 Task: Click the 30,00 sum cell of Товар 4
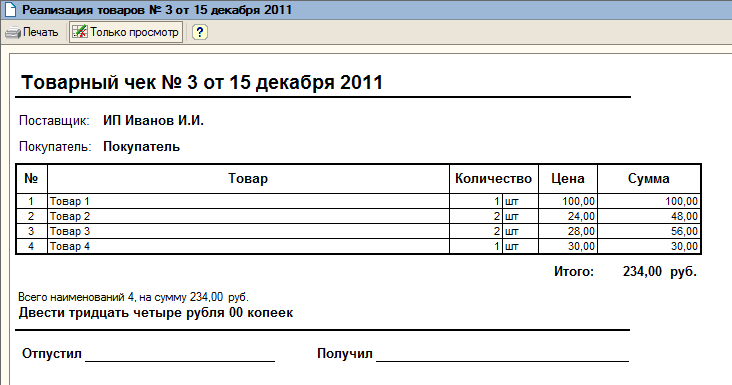[x=649, y=246]
